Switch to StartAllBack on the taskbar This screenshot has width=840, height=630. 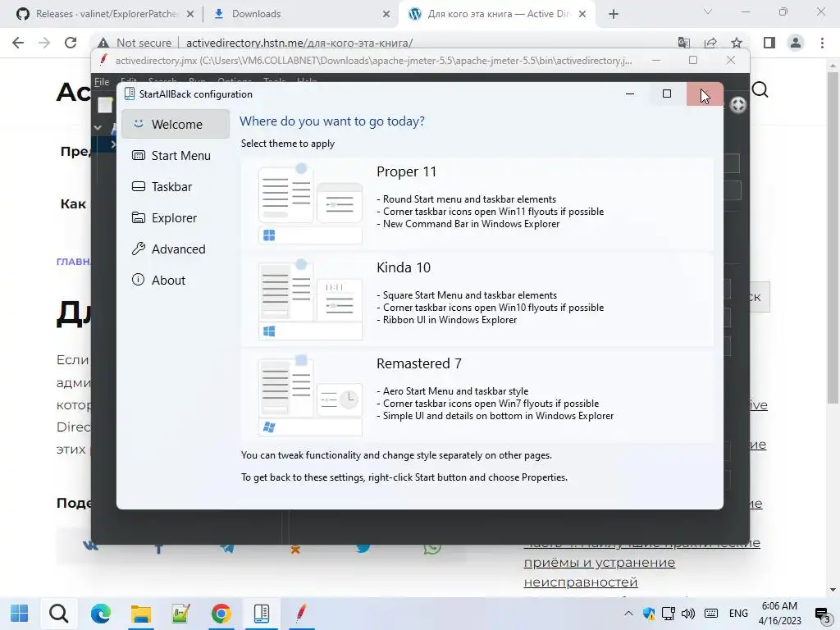pyautogui.click(x=262, y=614)
